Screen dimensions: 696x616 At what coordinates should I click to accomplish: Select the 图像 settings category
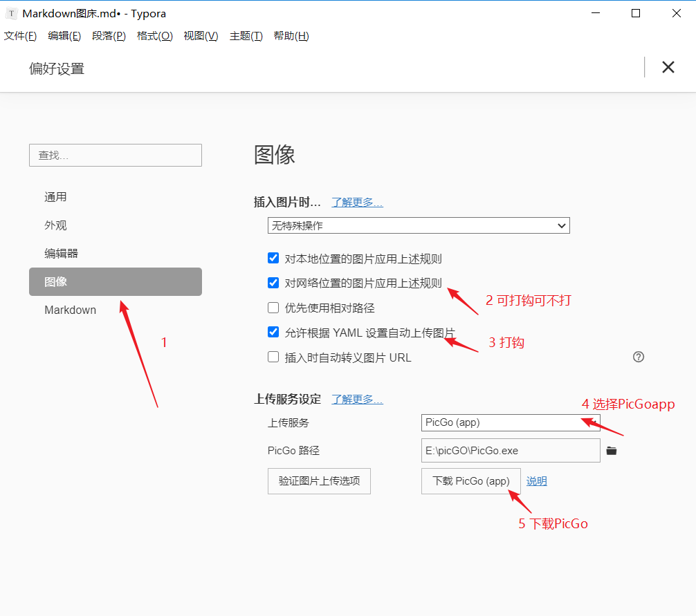116,281
